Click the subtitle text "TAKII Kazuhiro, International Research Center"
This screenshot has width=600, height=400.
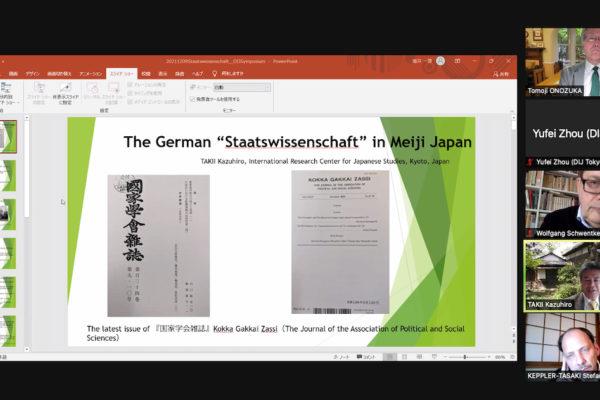tap(325, 161)
